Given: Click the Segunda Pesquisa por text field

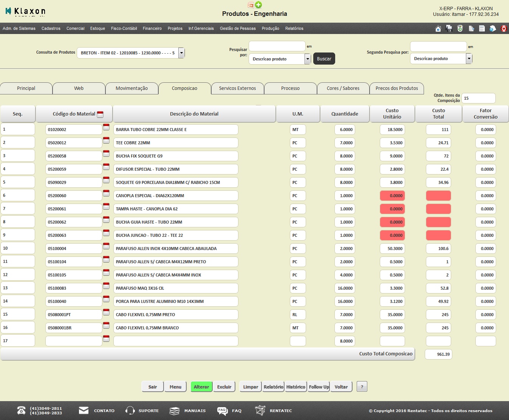Looking at the screenshot, I should (438, 46).
